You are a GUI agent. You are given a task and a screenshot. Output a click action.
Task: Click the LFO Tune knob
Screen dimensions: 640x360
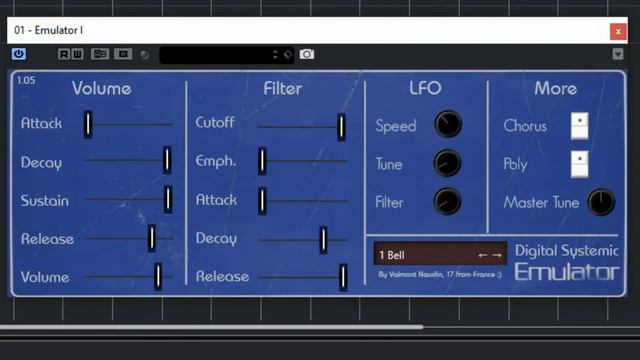pyautogui.click(x=447, y=163)
